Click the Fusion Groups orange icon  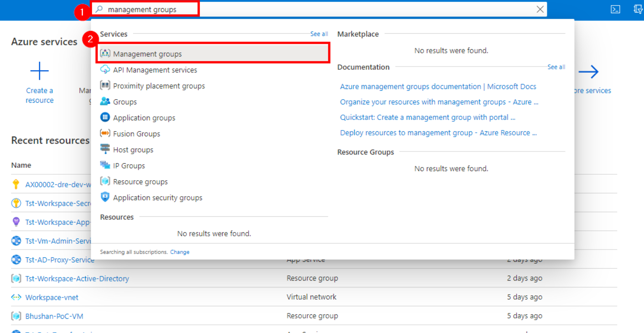[105, 133]
